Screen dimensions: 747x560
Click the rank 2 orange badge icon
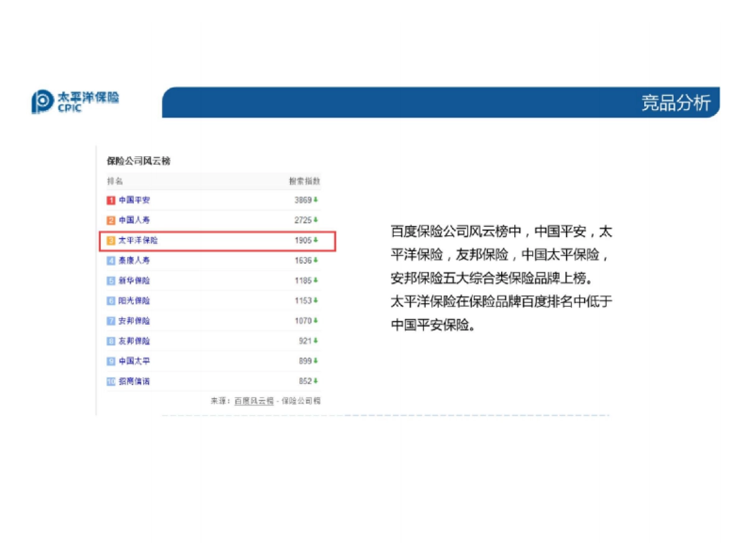(110, 220)
